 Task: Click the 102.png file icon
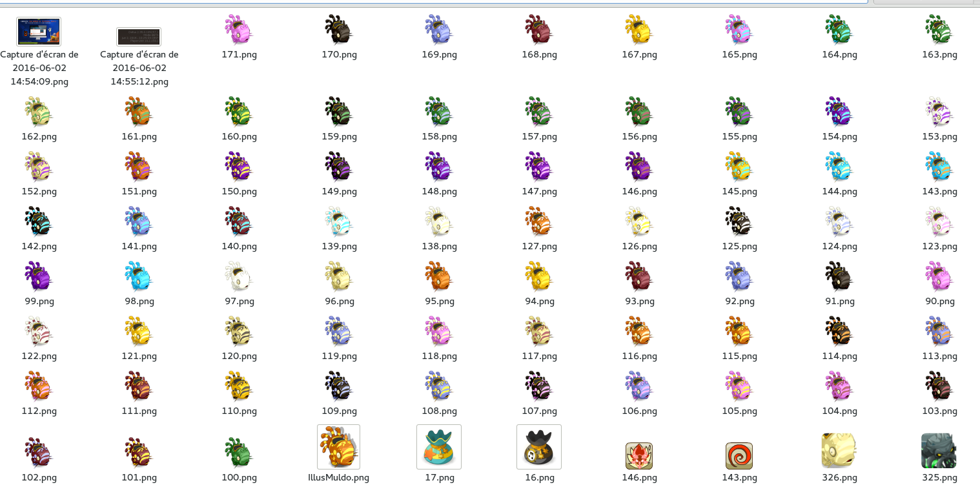coord(39,452)
